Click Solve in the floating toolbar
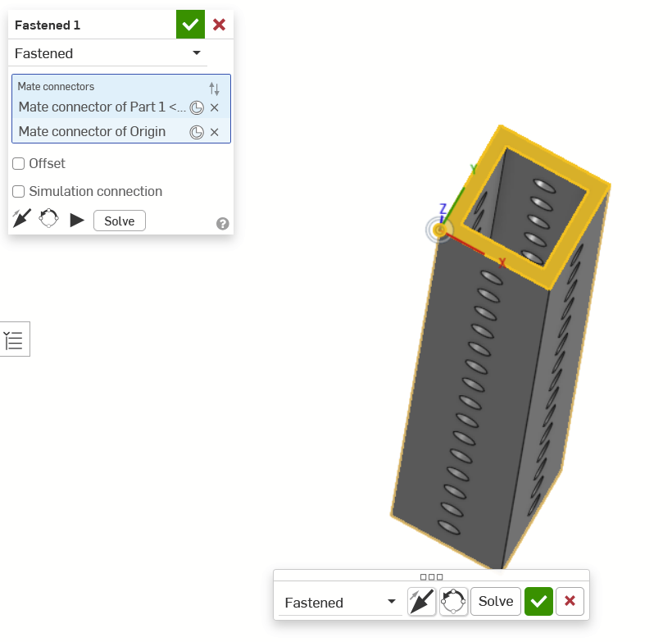 pos(496,601)
